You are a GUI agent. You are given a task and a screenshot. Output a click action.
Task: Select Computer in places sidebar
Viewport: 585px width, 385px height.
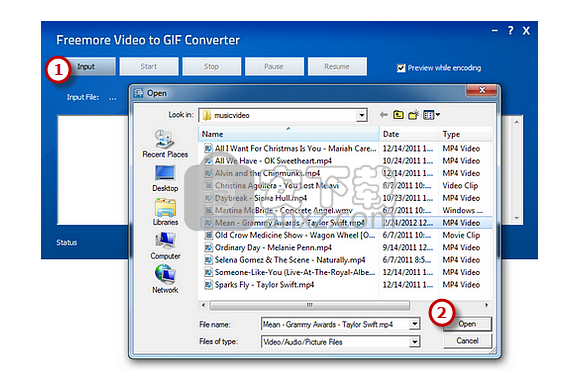165,246
